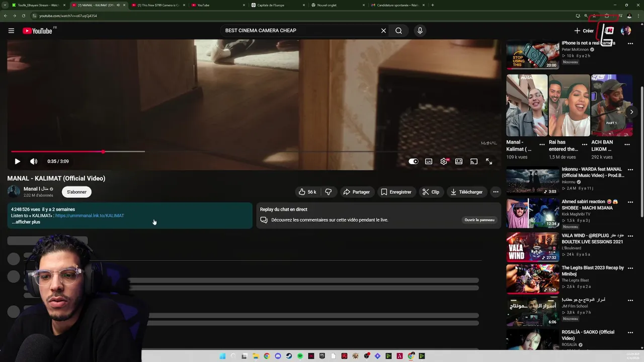The height and width of the screenshot is (362, 644).
Task: Open the YouTube guide hamburger menu
Action: [11, 31]
